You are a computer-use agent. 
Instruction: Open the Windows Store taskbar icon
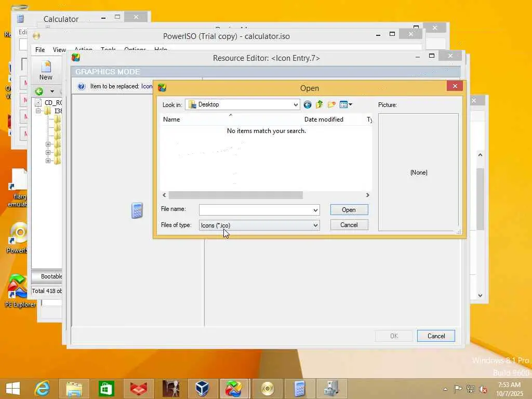click(x=106, y=389)
